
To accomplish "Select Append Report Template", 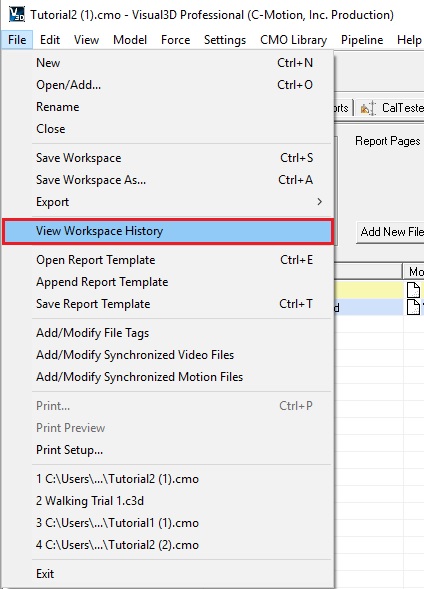I will (x=168, y=282).
